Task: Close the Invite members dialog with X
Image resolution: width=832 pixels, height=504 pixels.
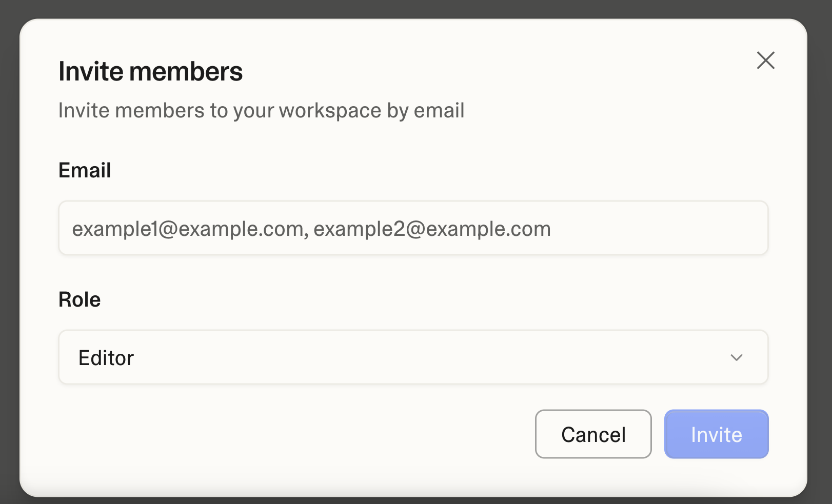Action: click(765, 61)
